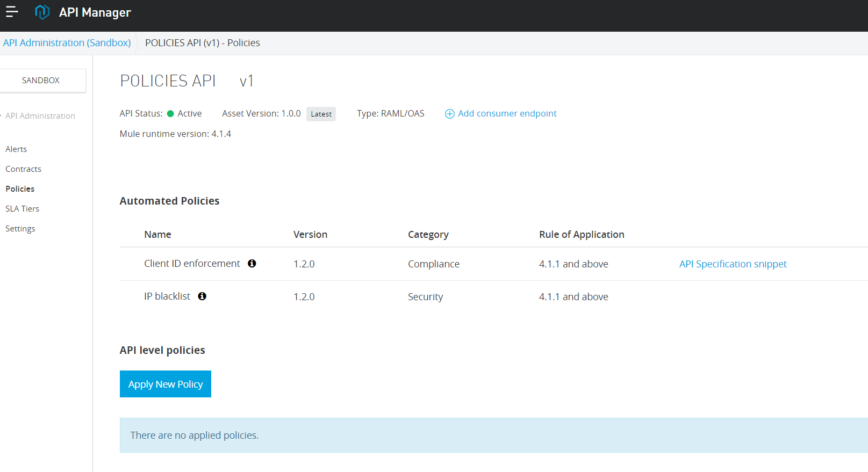Open the Contracts section
868x472 pixels.
pyautogui.click(x=23, y=169)
